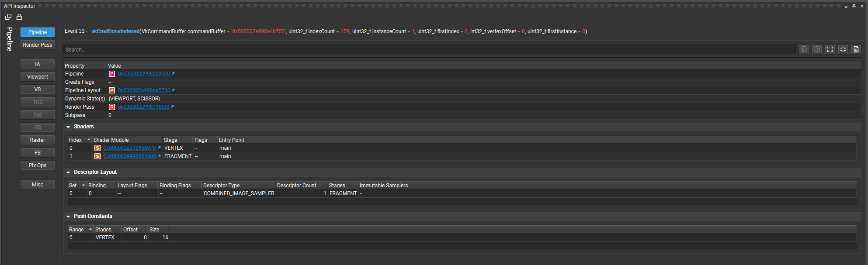This screenshot has width=868, height=265.
Task: Open the Raster stage
Action: click(x=38, y=140)
